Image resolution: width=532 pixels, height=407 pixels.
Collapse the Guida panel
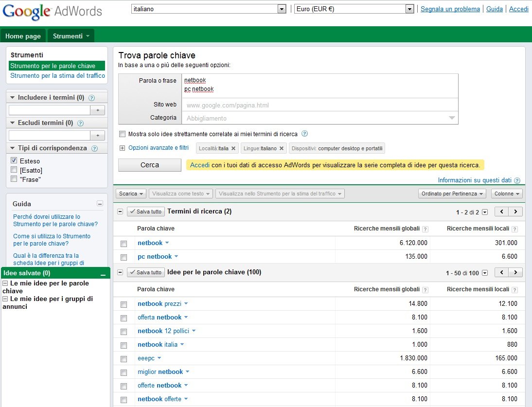(x=100, y=203)
